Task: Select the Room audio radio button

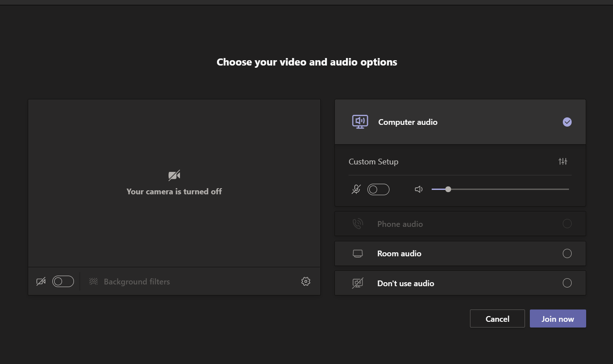Action: point(567,254)
